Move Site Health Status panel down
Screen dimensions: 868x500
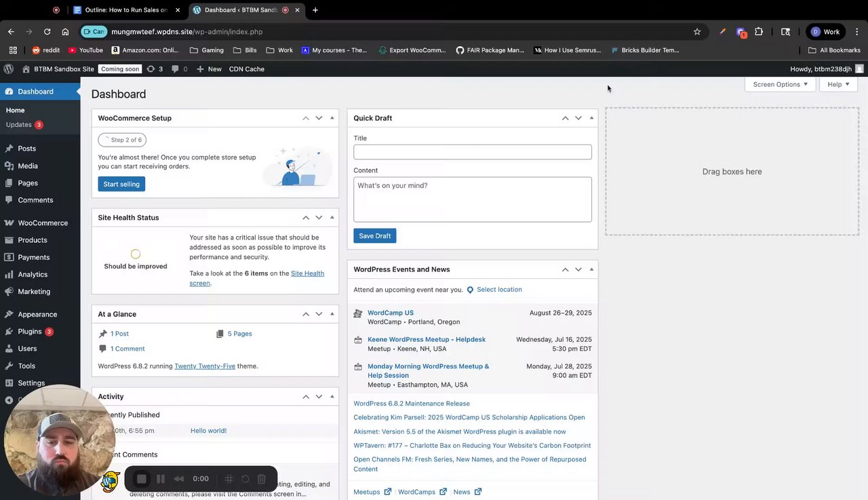319,218
